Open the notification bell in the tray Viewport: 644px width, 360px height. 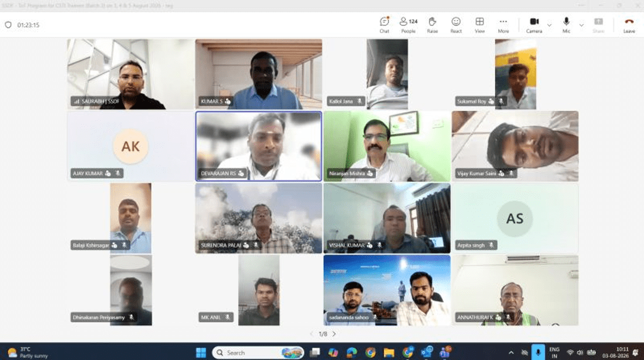tap(636, 352)
